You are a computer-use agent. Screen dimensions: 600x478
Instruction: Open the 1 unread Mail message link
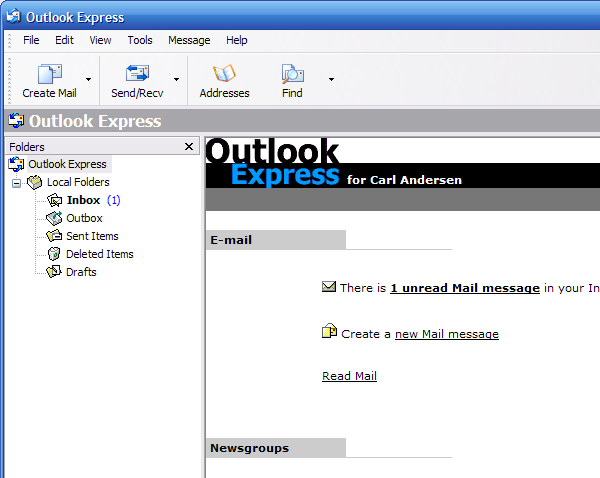tap(465, 288)
